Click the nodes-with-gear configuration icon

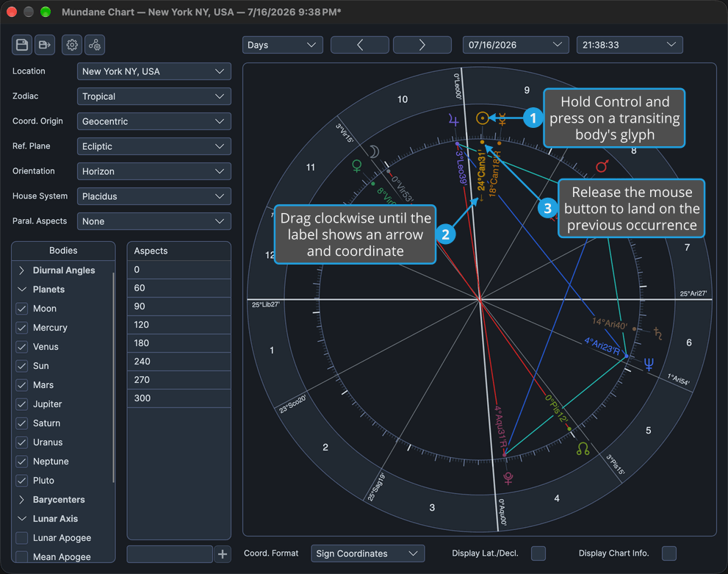click(x=95, y=45)
